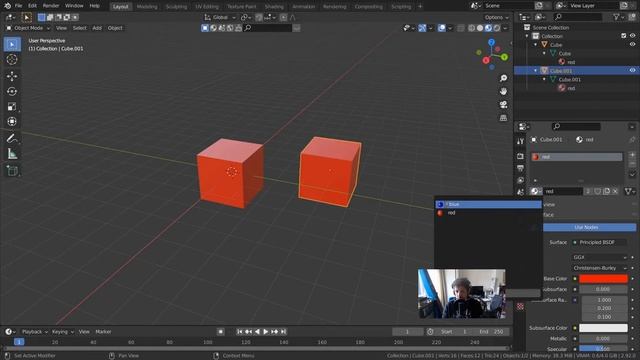Click the End frame field
The image size is (640, 360).
click(x=491, y=332)
